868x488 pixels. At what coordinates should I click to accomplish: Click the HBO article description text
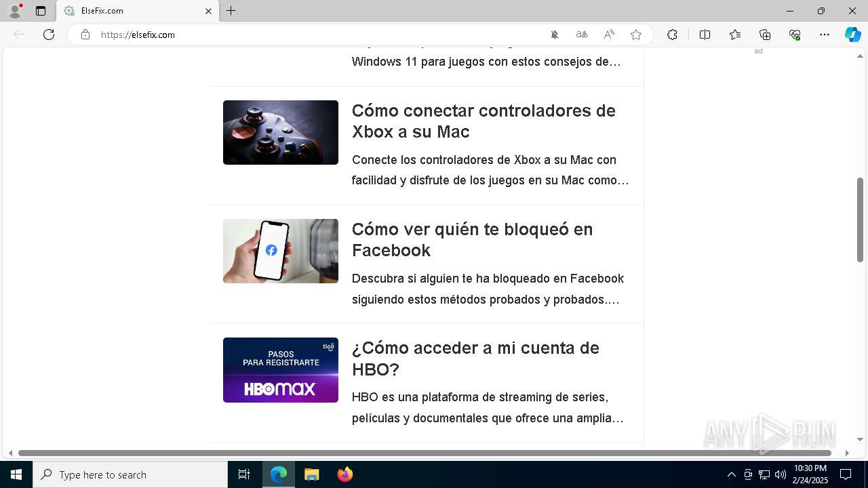pos(488,407)
